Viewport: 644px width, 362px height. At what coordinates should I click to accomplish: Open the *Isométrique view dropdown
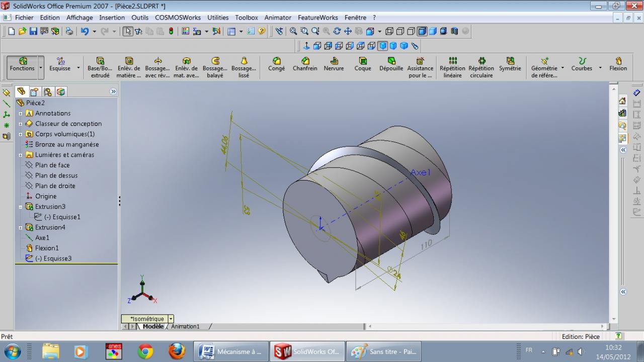click(171, 319)
